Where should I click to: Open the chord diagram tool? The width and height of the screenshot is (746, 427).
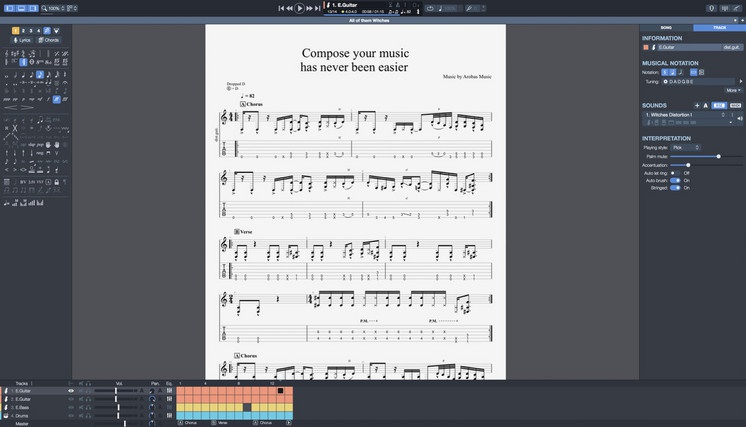coord(7,182)
